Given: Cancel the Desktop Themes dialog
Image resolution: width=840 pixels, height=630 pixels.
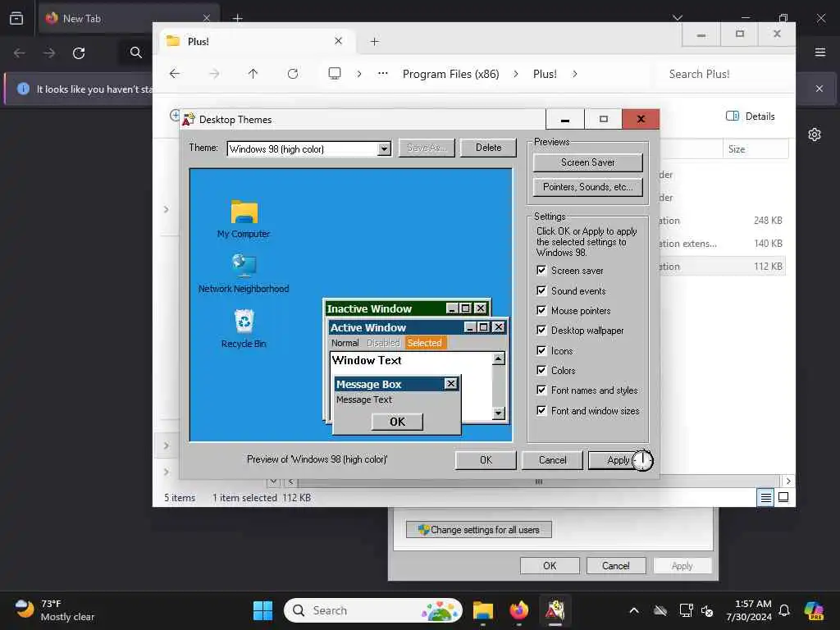Looking at the screenshot, I should coord(552,460).
